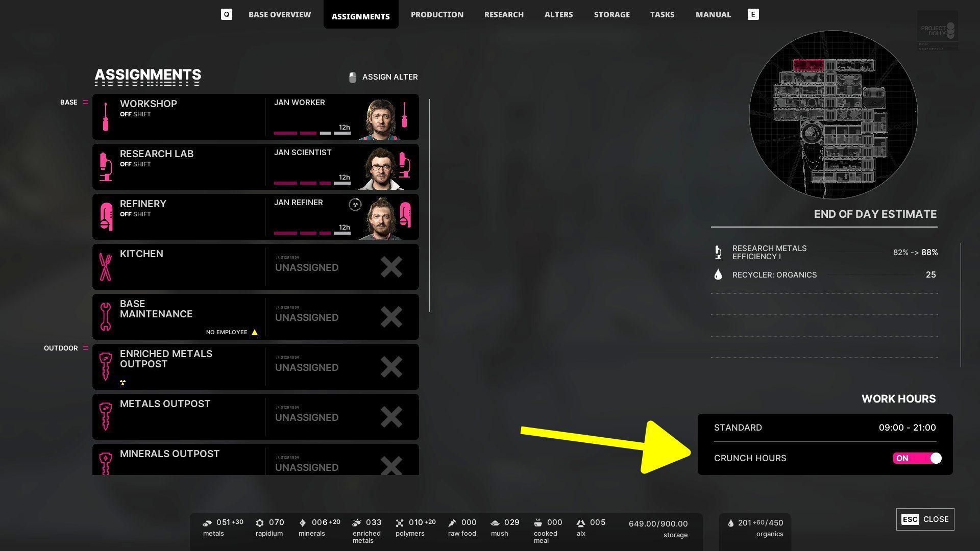The image size is (980, 551).
Task: Click the circular base map thumbnail
Action: coord(833,115)
